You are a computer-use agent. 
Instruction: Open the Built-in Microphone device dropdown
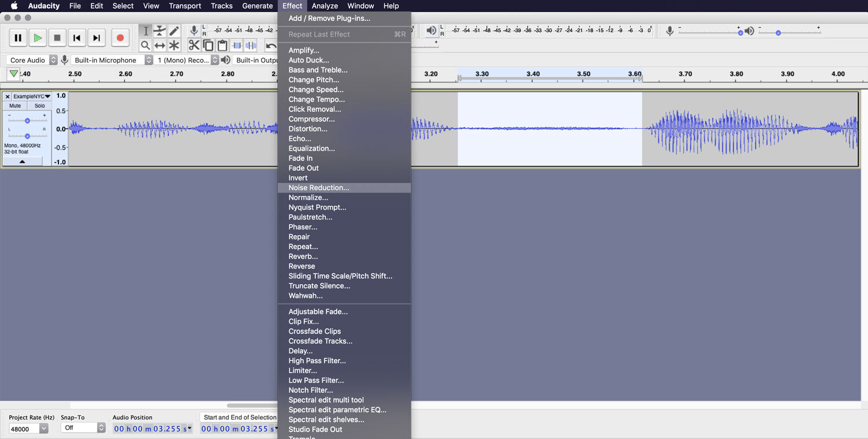coord(112,60)
